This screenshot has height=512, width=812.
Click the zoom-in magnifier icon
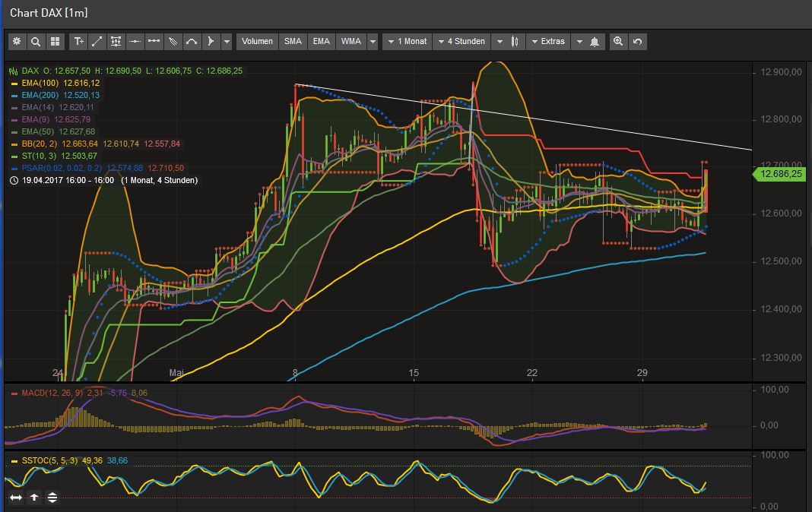click(x=617, y=41)
